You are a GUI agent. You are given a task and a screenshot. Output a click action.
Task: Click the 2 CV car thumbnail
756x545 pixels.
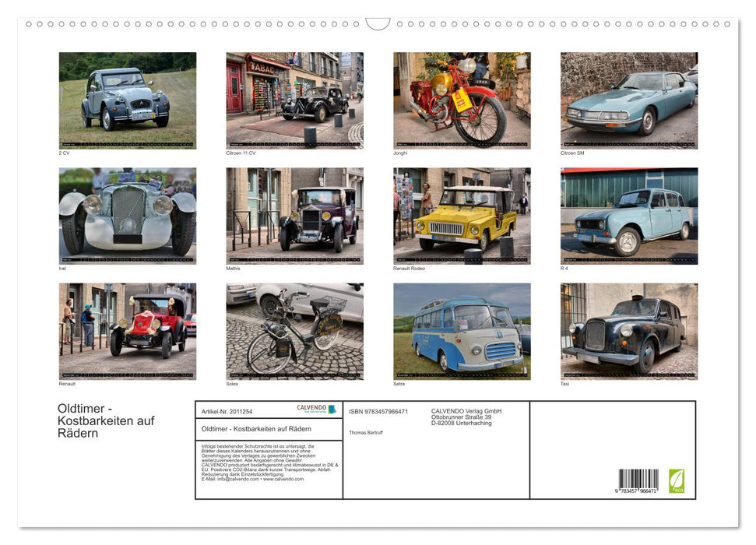[128, 99]
